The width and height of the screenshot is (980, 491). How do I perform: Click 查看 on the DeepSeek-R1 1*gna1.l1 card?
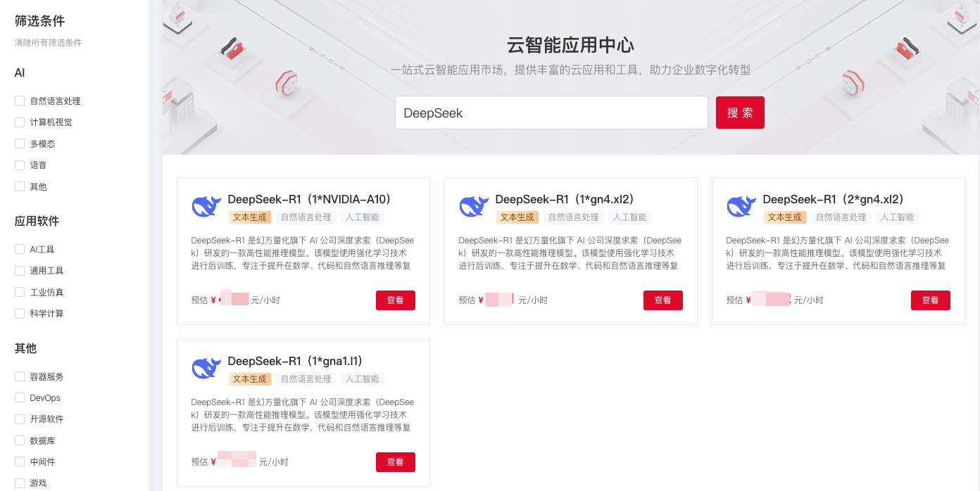click(396, 461)
